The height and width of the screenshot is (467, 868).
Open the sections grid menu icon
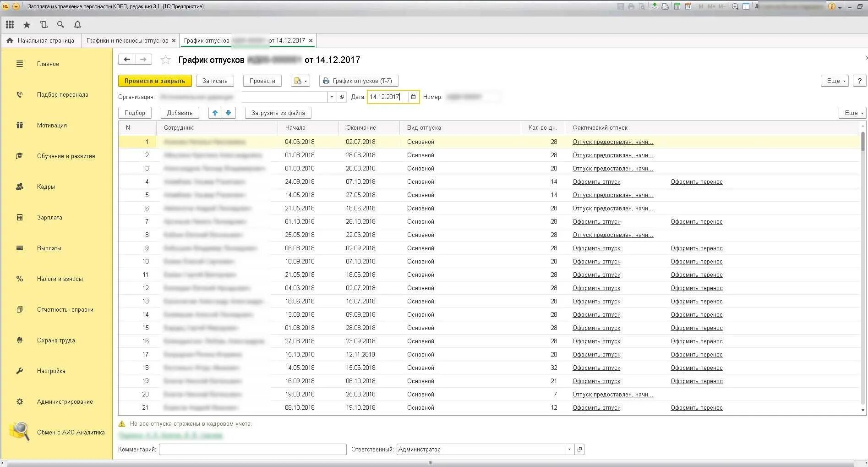[10, 25]
